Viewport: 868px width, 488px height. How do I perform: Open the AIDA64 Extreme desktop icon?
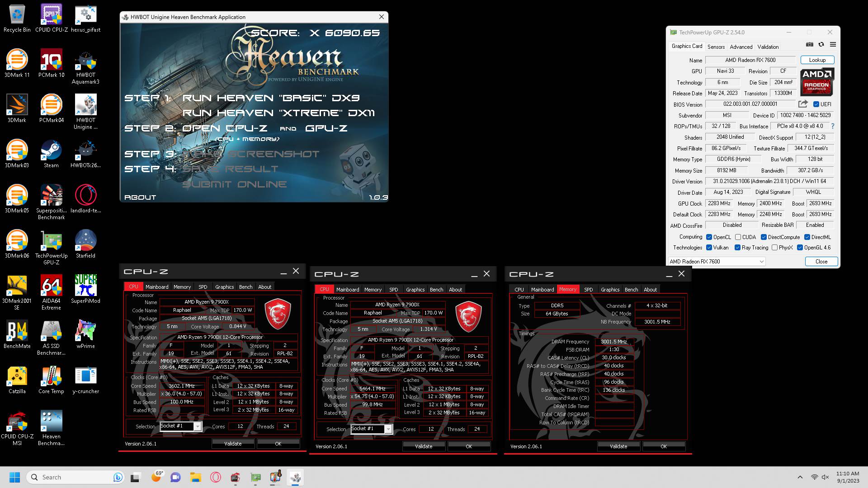51,293
